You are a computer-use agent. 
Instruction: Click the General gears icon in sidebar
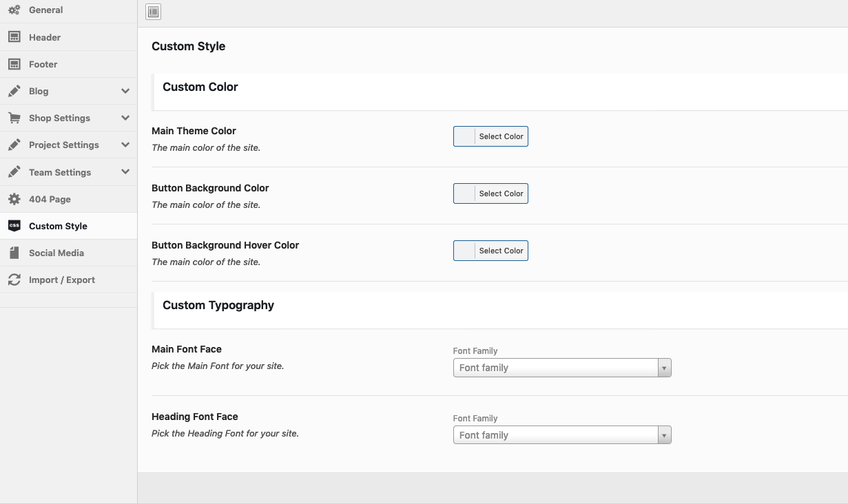(x=14, y=10)
